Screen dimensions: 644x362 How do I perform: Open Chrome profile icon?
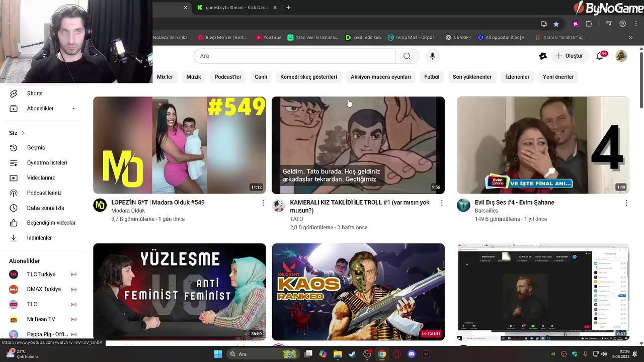pyautogui.click(x=623, y=24)
